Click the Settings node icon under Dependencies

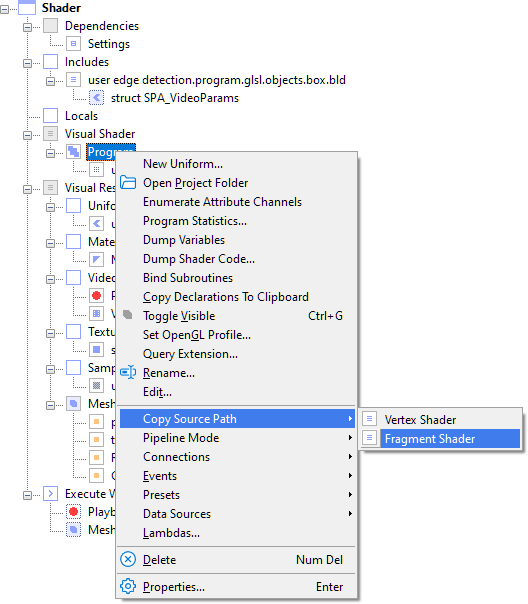(73, 44)
